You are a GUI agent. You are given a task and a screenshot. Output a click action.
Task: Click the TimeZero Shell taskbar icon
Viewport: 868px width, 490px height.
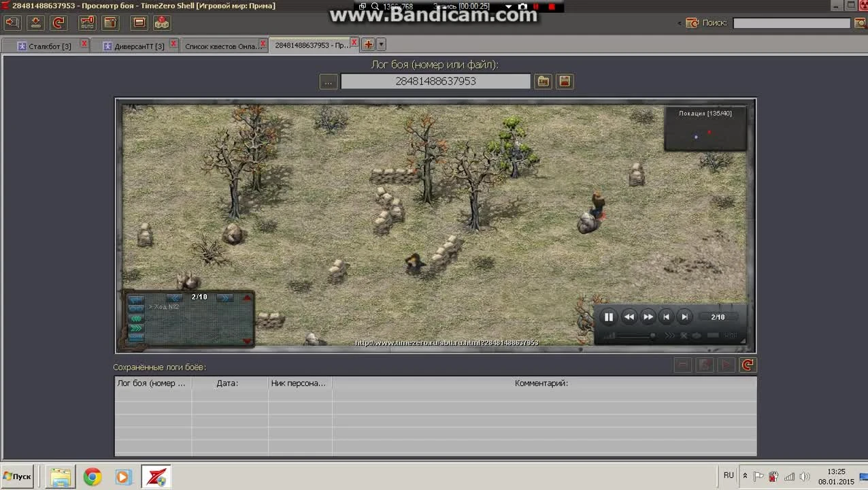pos(156,477)
